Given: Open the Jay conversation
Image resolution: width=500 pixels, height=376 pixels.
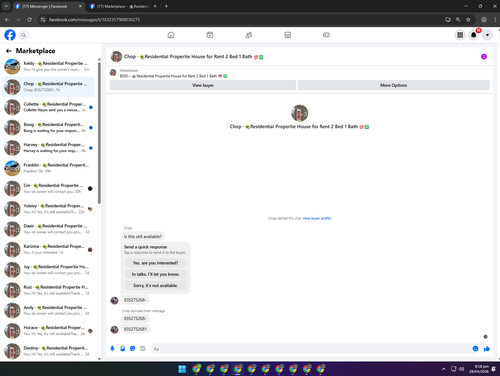Looking at the screenshot, I should [49, 270].
